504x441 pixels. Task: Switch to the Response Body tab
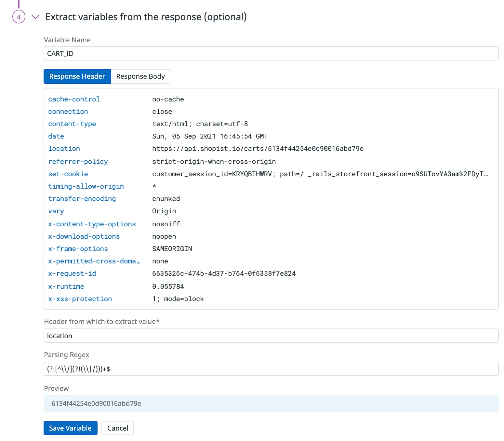pyautogui.click(x=140, y=76)
